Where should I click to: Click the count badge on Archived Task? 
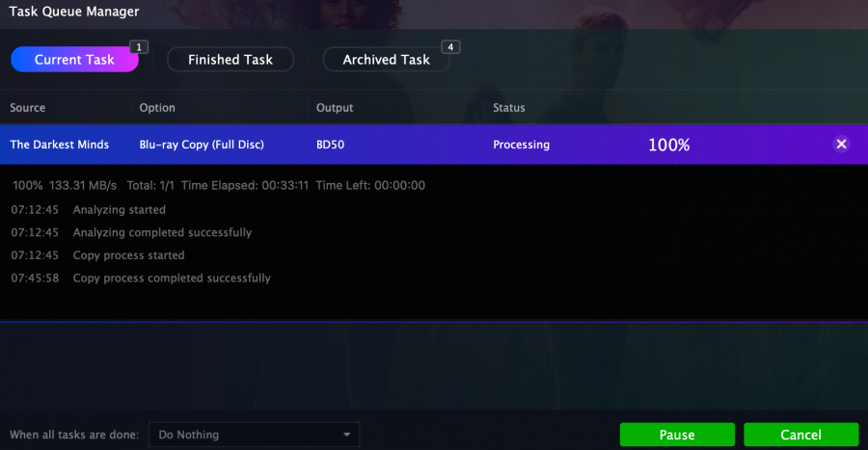[x=449, y=46]
